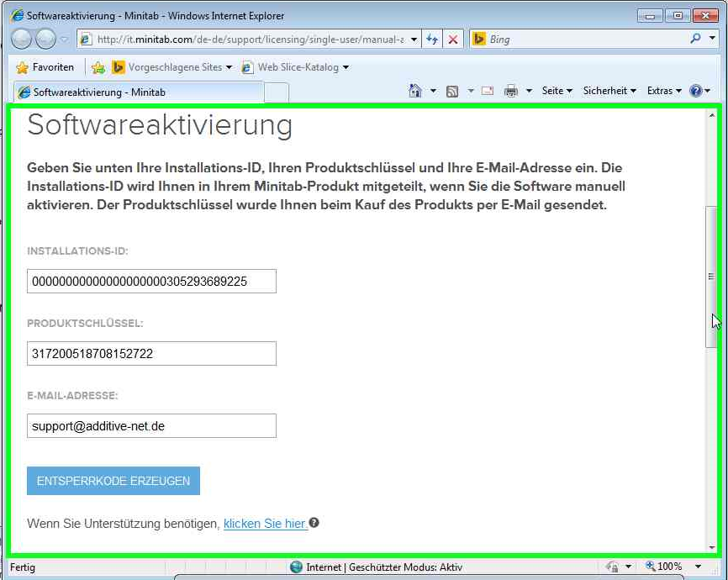The height and width of the screenshot is (580, 728).
Task: Open Home icon dropdown arrow
Action: (x=433, y=91)
